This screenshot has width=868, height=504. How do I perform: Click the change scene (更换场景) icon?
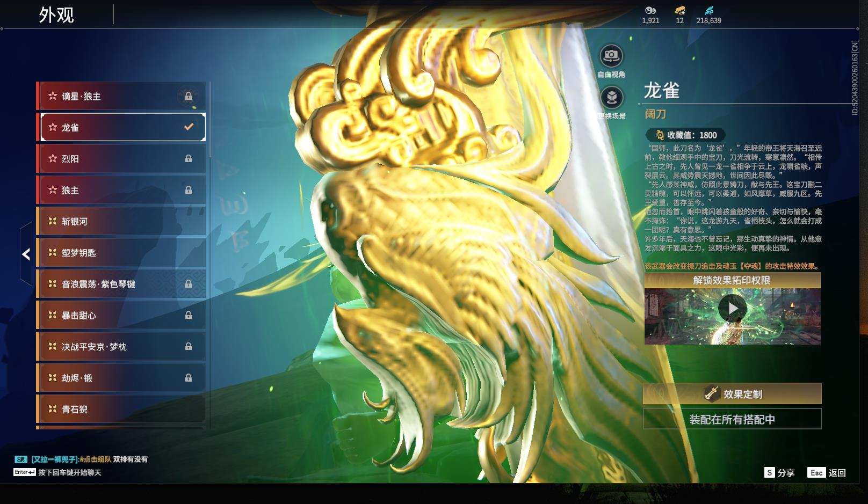[611, 98]
